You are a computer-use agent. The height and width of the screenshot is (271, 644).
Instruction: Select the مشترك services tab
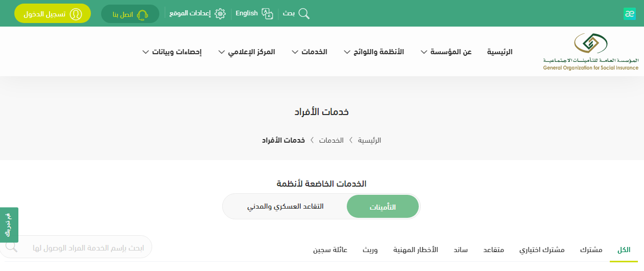tap(591, 250)
